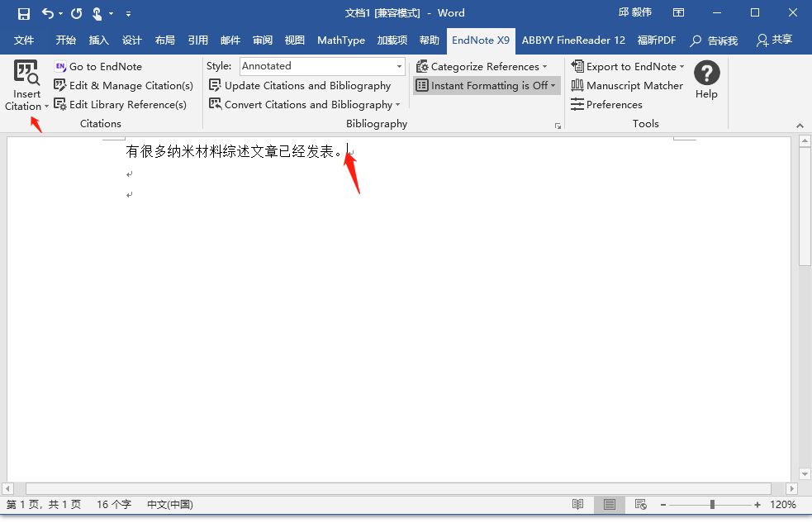Click horizontal scrollbar left arrow
This screenshot has width=812, height=523.
click(x=7, y=488)
